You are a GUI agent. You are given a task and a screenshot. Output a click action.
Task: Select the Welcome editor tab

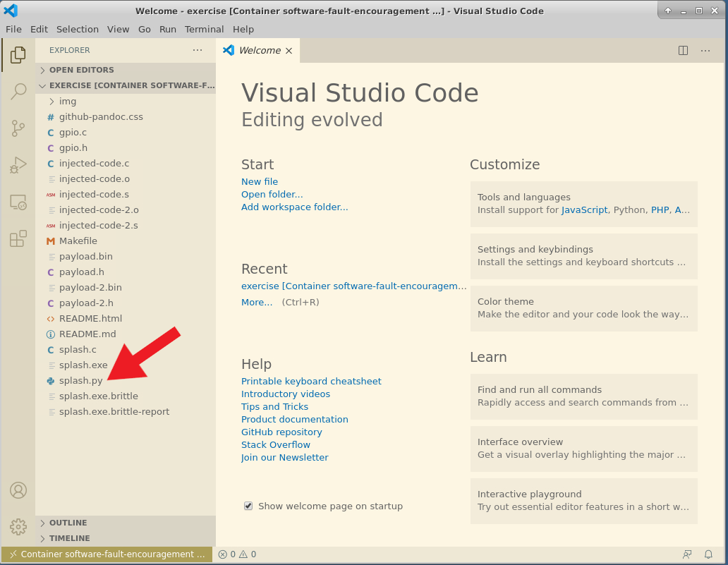coord(258,51)
